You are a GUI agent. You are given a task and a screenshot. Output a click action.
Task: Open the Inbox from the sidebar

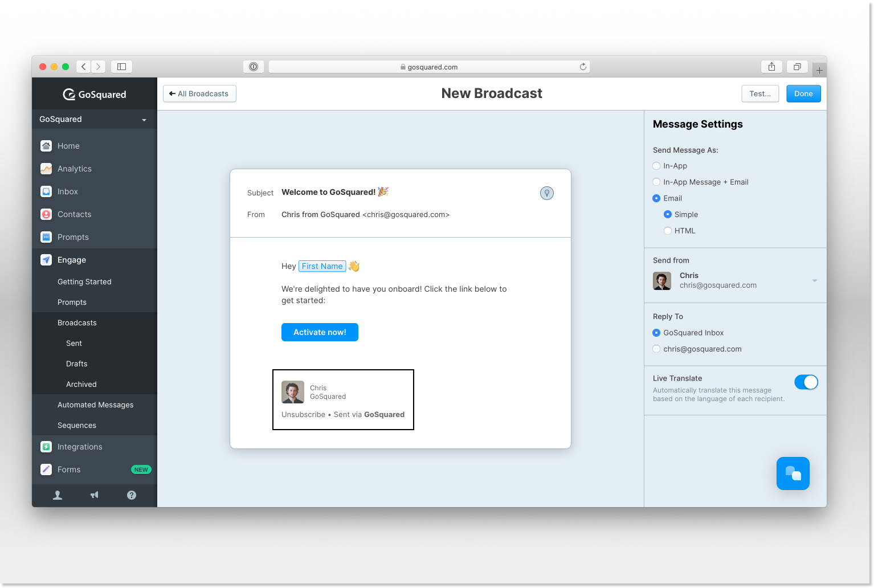pyautogui.click(x=46, y=191)
